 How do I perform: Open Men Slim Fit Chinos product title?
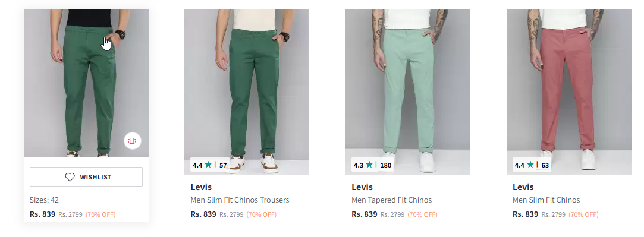point(546,200)
